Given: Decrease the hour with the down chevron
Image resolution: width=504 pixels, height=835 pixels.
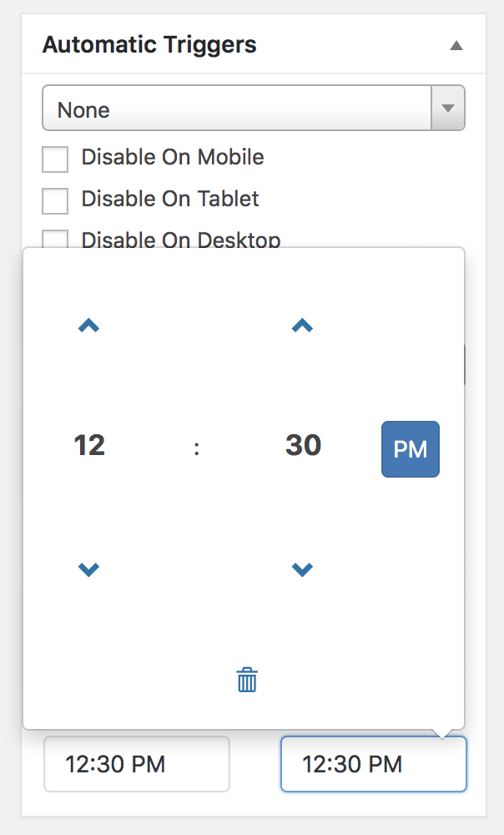Looking at the screenshot, I should tap(88, 569).
